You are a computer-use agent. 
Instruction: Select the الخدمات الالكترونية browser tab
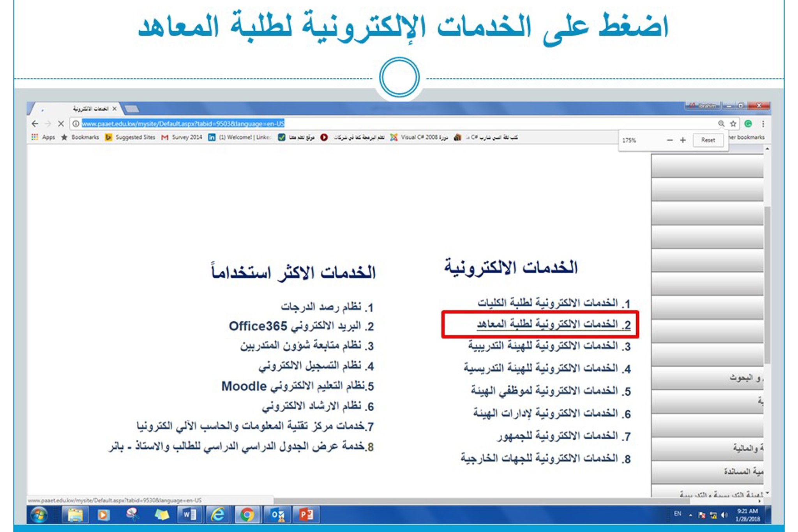point(90,109)
